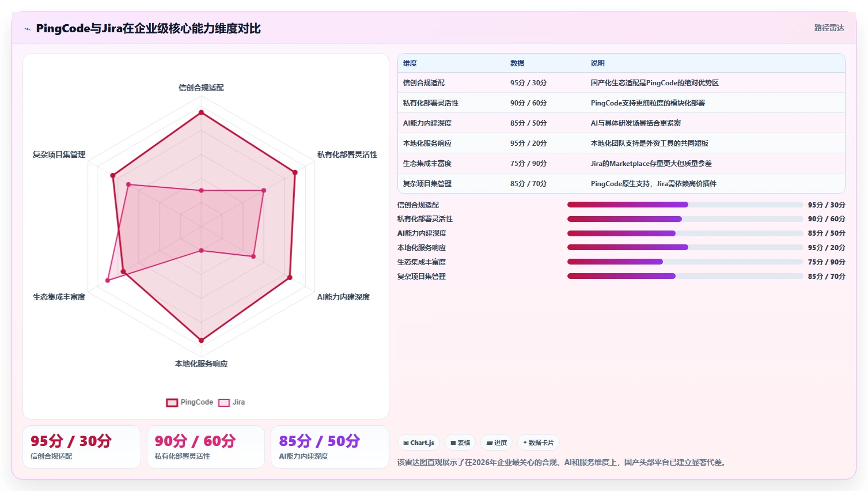Click the note Jira的Marketplace存量更大但质量参差
The width and height of the screenshot is (868, 491).
(x=651, y=164)
